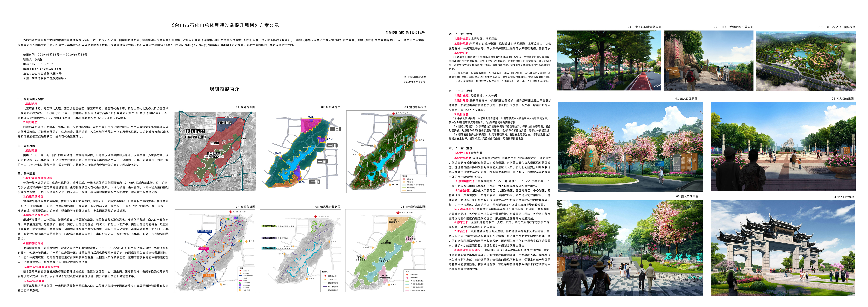Select the orange 慢跑道 label on traffic map
The image size is (868, 307).
(208, 275)
